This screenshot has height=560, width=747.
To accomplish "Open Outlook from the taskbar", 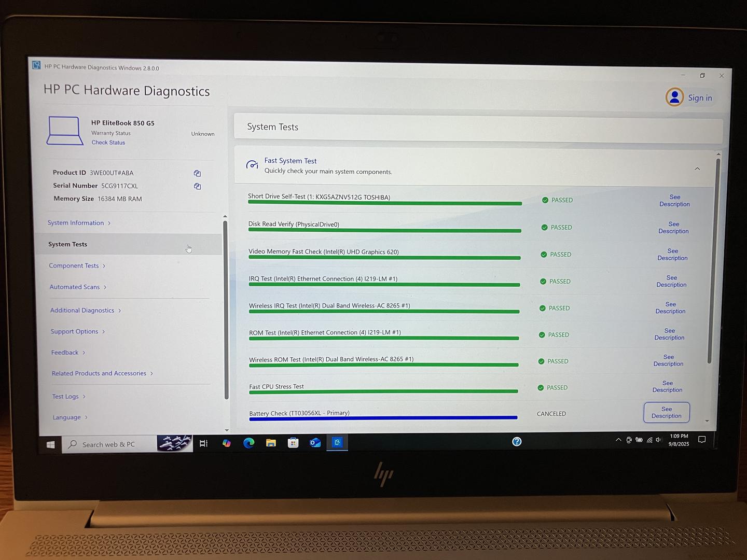I will (x=315, y=443).
